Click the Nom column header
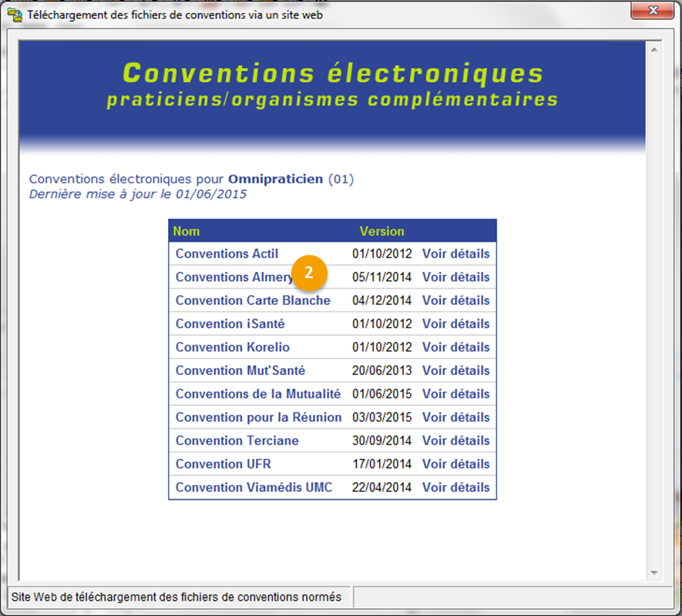Screen dimensions: 682x616 point(186,231)
